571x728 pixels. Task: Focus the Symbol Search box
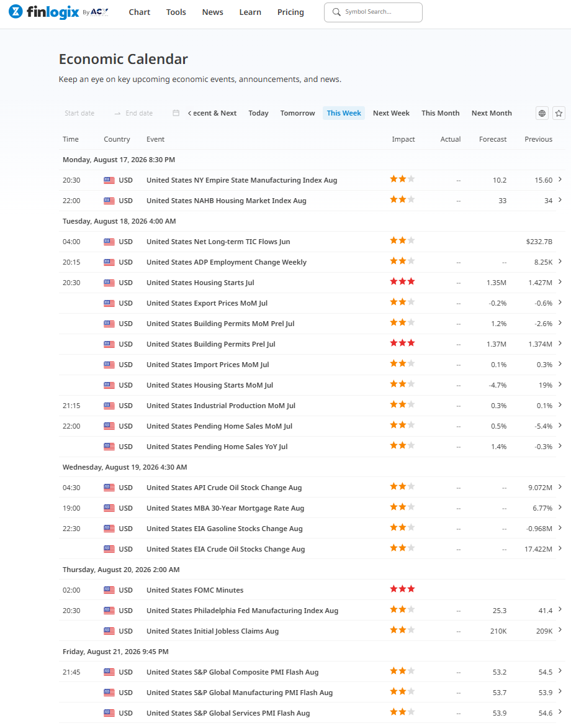[373, 12]
